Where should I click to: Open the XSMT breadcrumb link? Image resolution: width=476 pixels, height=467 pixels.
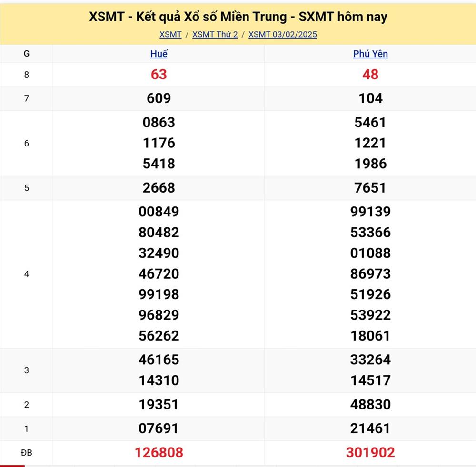[x=170, y=34]
